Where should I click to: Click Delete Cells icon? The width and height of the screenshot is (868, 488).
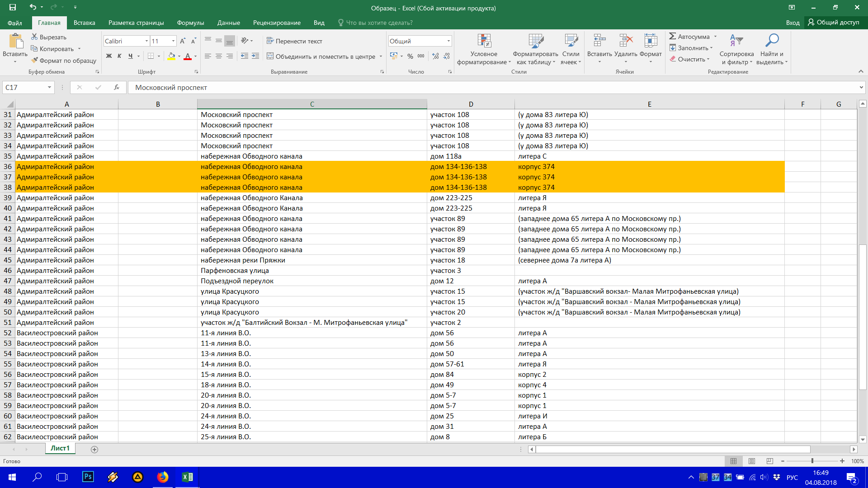click(x=626, y=41)
